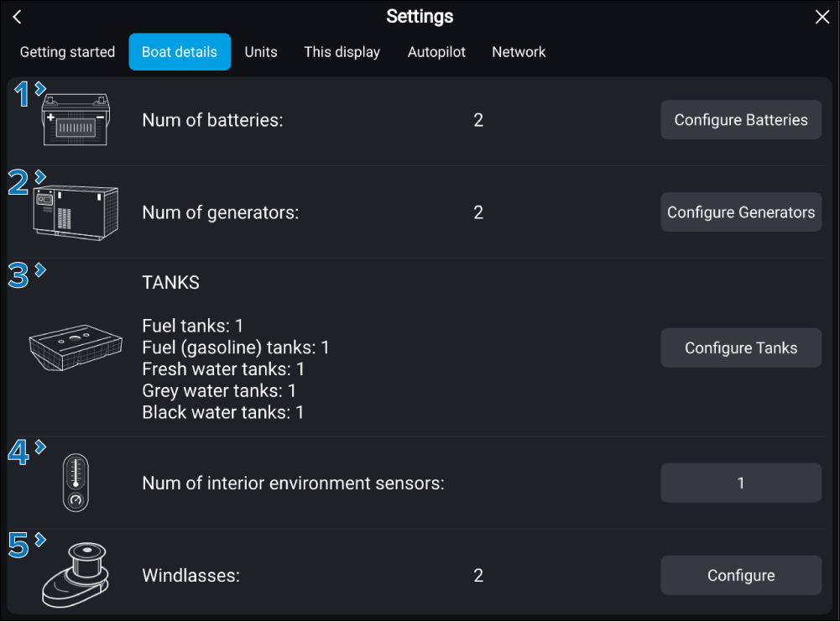Open Configure Tanks
The image size is (840, 622).
point(741,348)
